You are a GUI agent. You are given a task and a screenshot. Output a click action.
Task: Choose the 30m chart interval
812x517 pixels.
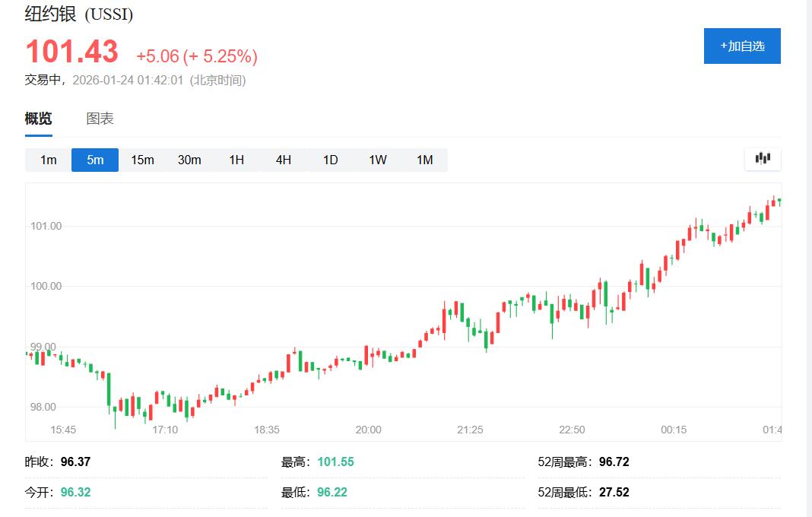coord(189,160)
